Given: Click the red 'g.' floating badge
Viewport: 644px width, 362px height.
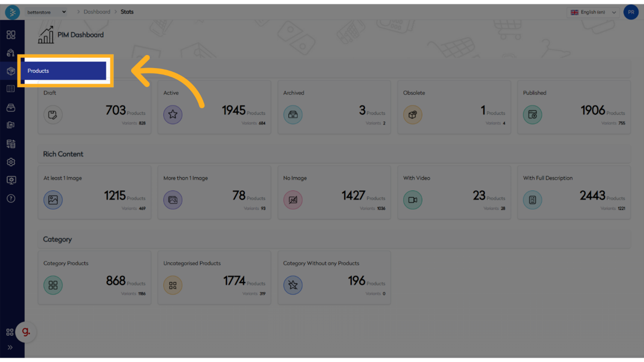Looking at the screenshot, I should 26,332.
